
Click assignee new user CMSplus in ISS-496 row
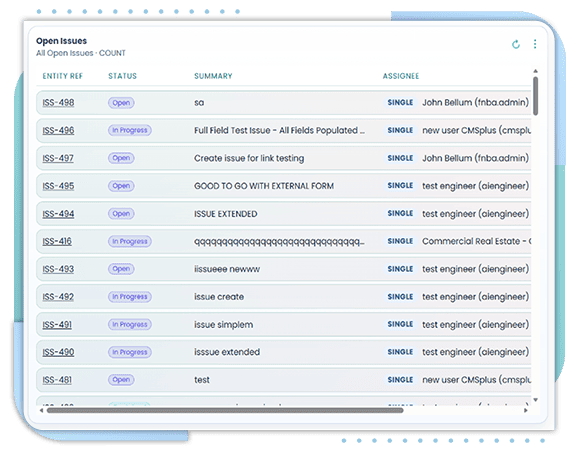476,131
